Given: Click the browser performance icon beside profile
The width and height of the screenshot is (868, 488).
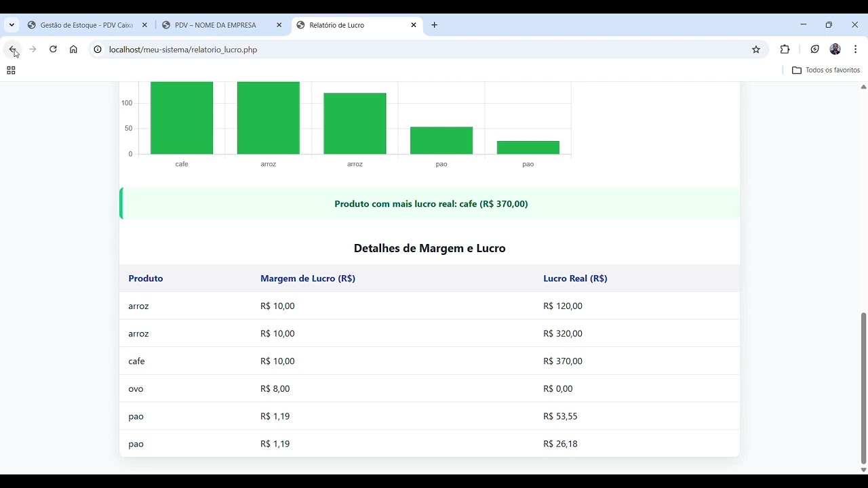Looking at the screenshot, I should [x=815, y=49].
